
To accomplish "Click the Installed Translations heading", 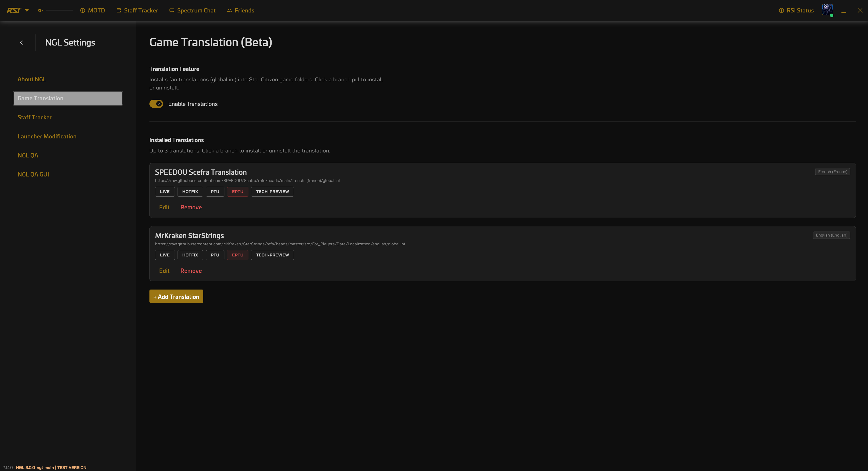I will (x=177, y=140).
